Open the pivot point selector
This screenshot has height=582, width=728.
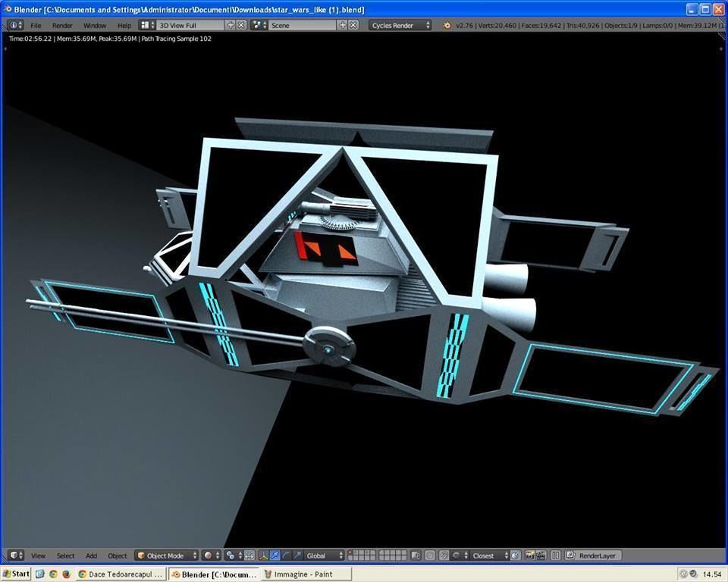point(234,555)
